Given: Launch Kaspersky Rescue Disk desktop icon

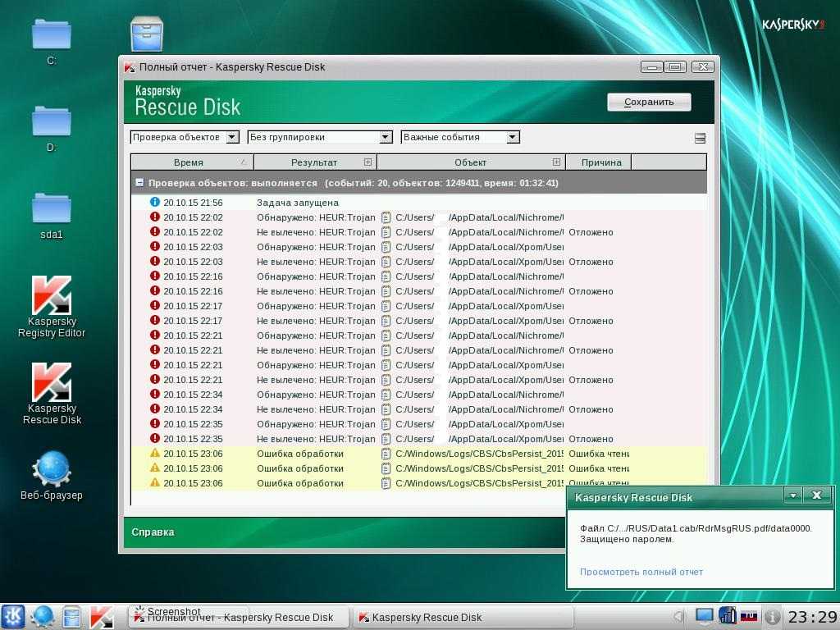Looking at the screenshot, I should [x=52, y=382].
